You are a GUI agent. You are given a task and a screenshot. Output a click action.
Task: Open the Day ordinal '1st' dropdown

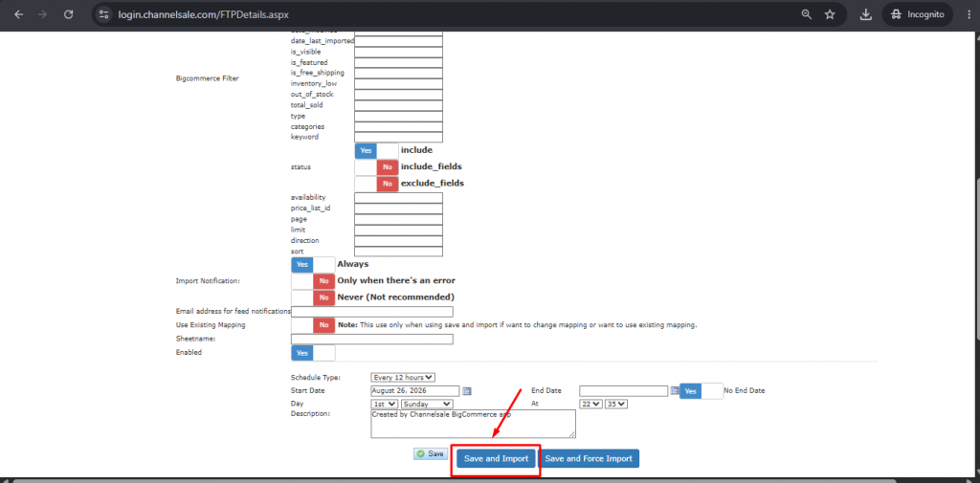[x=385, y=405]
